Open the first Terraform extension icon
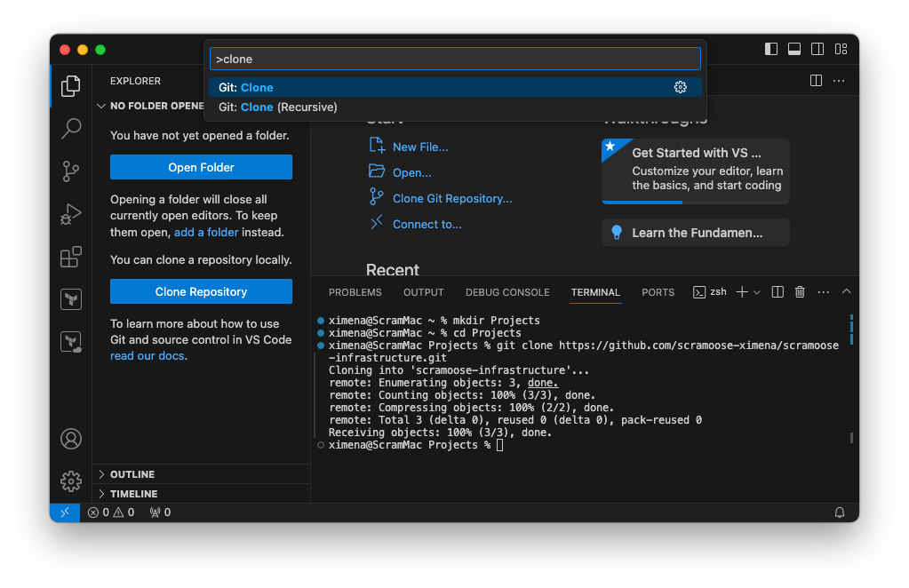Screen dimensions: 909x588 [71, 299]
